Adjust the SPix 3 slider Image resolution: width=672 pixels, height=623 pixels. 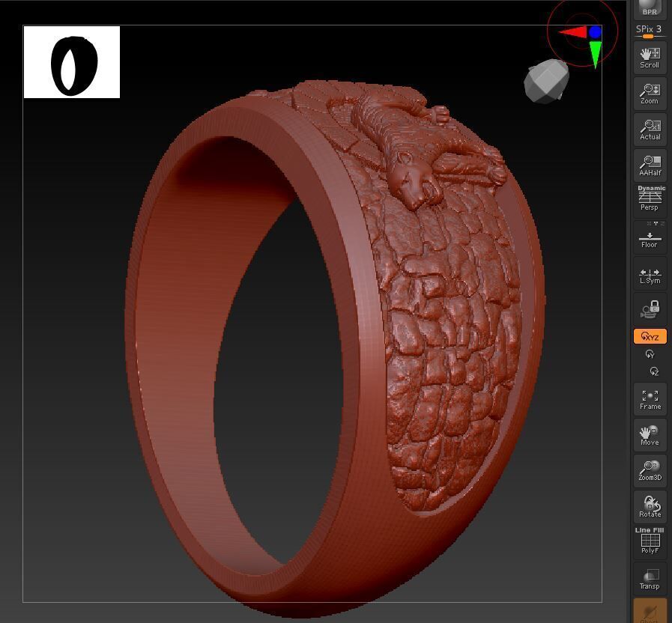pos(650,31)
